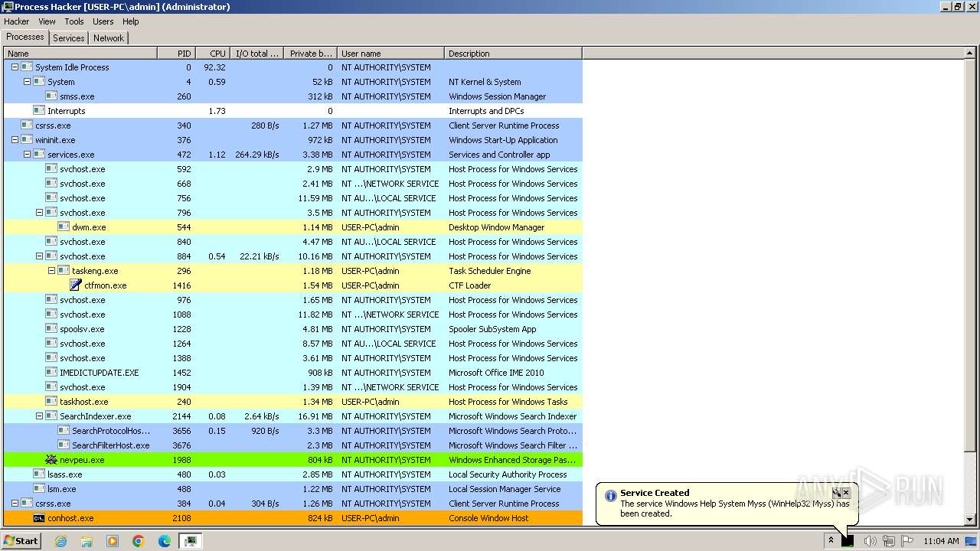The width and height of the screenshot is (980, 551).
Task: Collapse svchost.exe PID 796 node
Action: point(39,213)
